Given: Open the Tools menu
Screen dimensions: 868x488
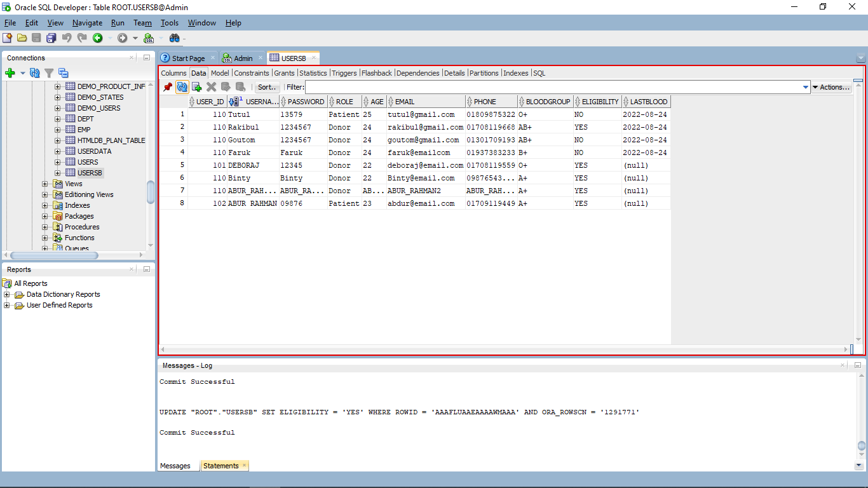Looking at the screenshot, I should click(x=170, y=23).
